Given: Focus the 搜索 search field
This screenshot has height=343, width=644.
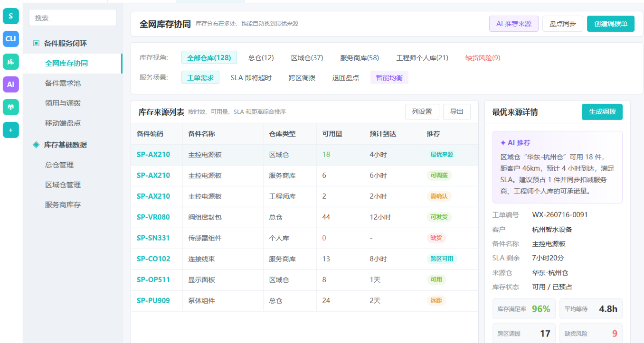Looking at the screenshot, I should click(73, 18).
